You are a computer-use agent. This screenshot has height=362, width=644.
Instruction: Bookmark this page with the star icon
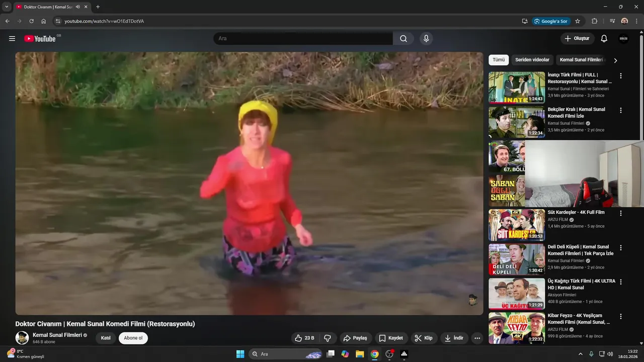tap(578, 21)
